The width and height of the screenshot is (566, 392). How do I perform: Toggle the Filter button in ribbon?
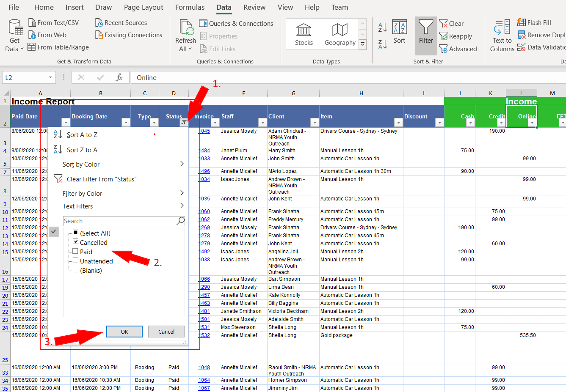[x=426, y=36]
